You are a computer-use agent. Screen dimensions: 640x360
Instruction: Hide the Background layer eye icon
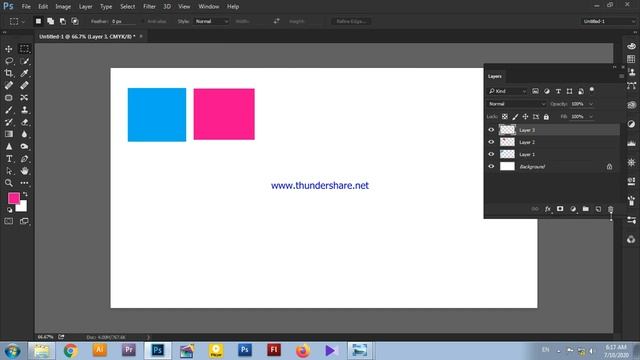pos(491,167)
